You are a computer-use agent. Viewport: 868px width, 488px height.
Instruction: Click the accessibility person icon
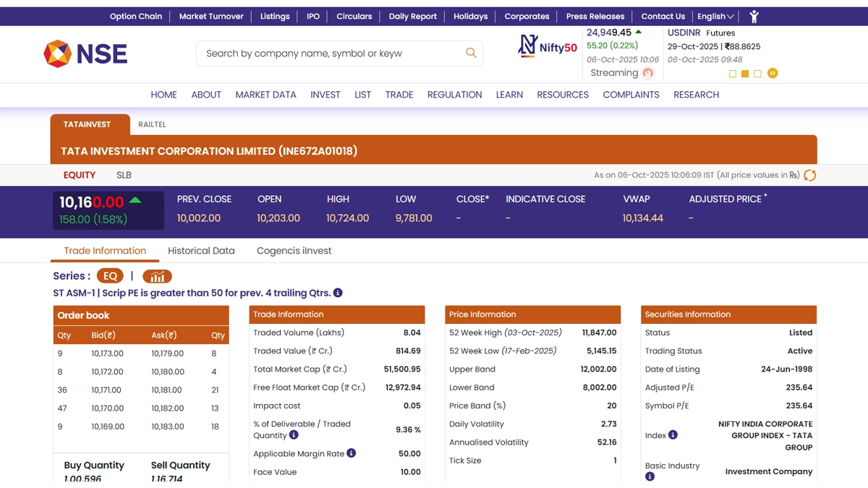pos(754,17)
